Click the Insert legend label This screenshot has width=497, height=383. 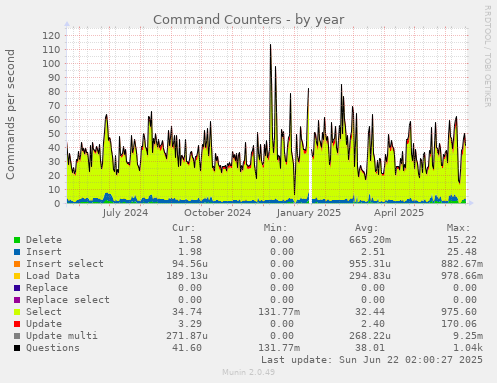pyautogui.click(x=44, y=252)
